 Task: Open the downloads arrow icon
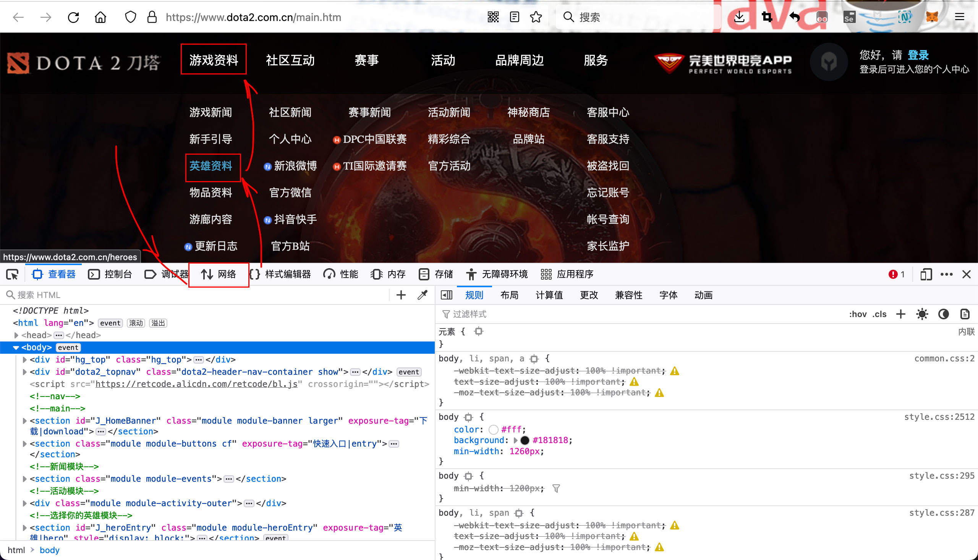739,17
